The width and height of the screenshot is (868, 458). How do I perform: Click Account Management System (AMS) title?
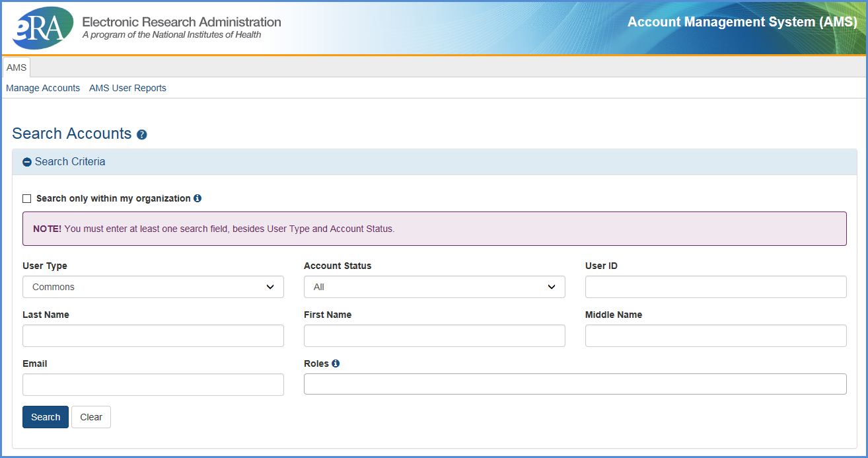point(742,22)
